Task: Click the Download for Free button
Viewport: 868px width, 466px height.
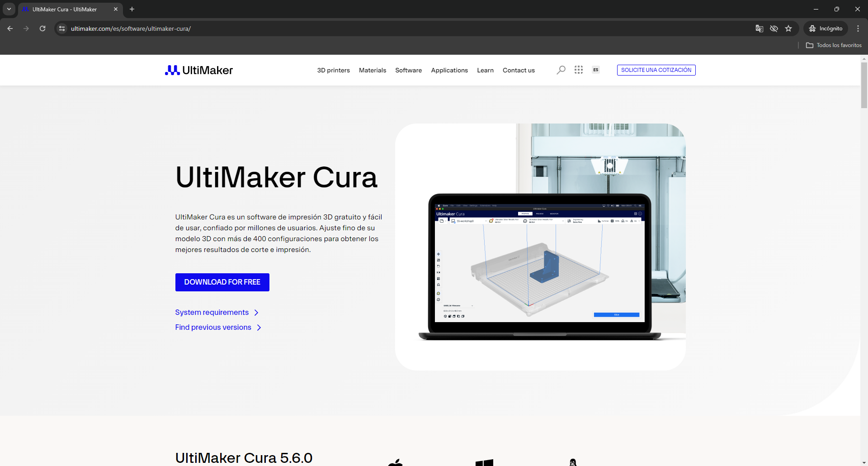Action: tap(222, 282)
